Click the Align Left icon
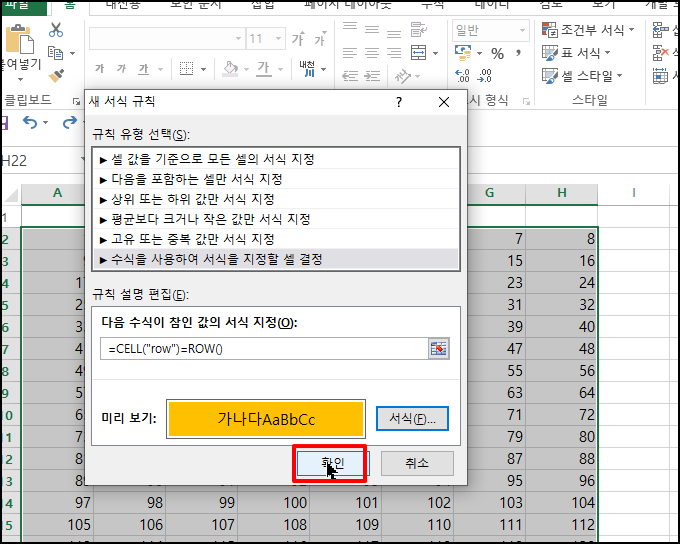This screenshot has height=544, width=680. 350,53
